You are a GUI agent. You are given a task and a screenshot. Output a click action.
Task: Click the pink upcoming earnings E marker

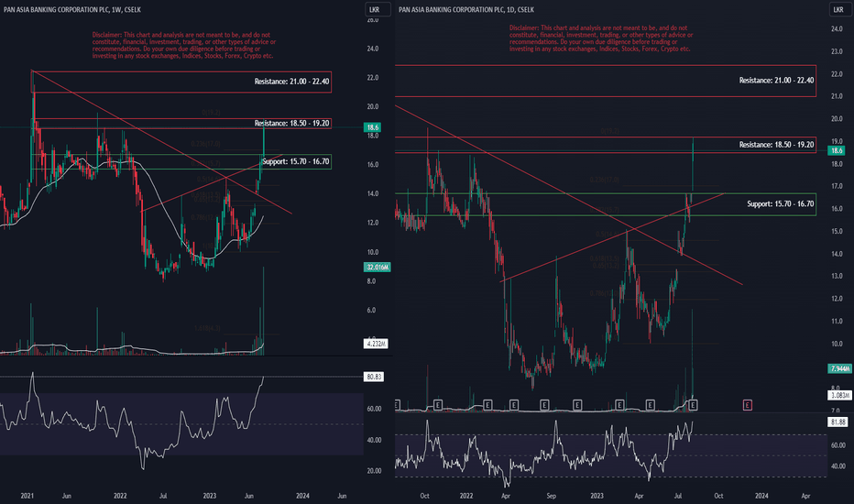pos(748,405)
